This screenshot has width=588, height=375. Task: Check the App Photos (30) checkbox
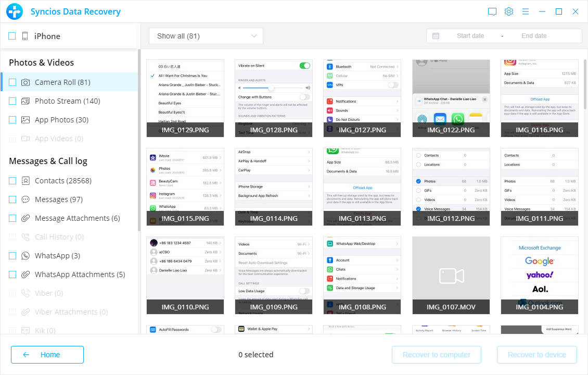[x=12, y=120]
